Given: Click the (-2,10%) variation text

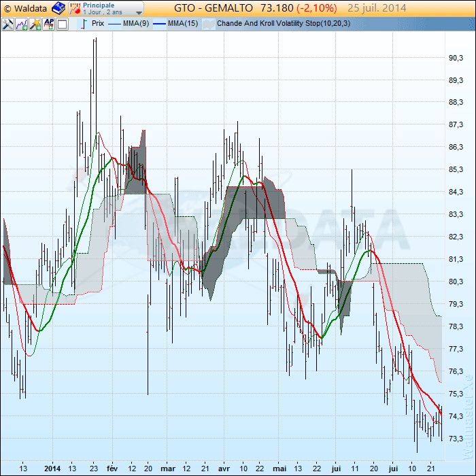Looking at the screenshot, I should tap(317, 8).
